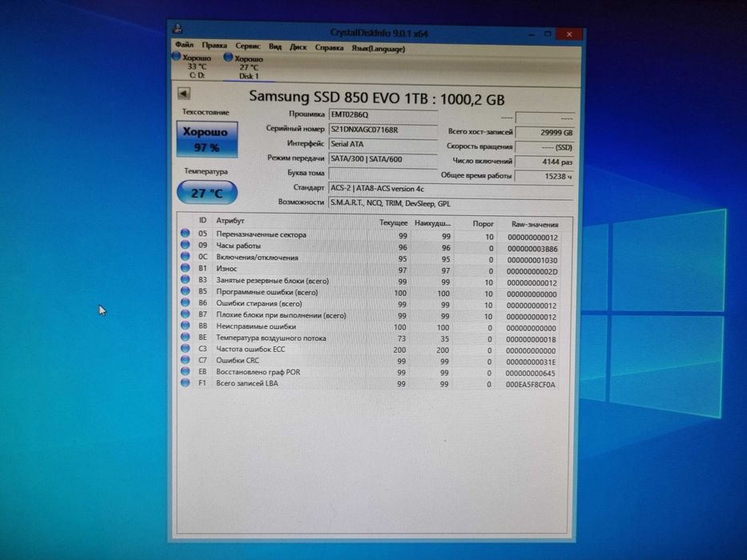The width and height of the screenshot is (747, 560).
Task: Click the raw value 000EA5F8CF0A
Action: click(x=530, y=385)
